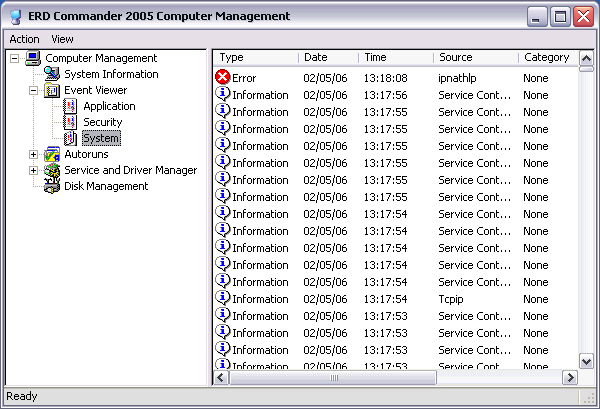
Task: Click the Information icon at 13:17:56
Action: (222, 94)
